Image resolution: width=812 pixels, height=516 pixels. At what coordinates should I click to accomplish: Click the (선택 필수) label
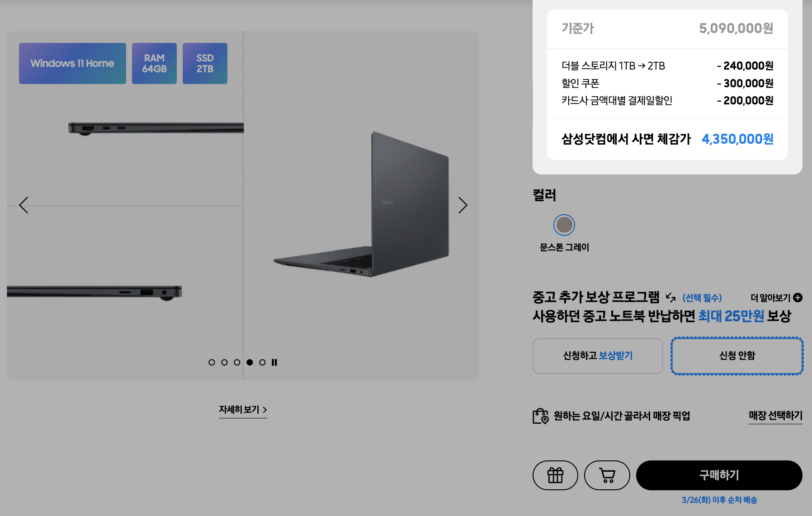(x=702, y=298)
